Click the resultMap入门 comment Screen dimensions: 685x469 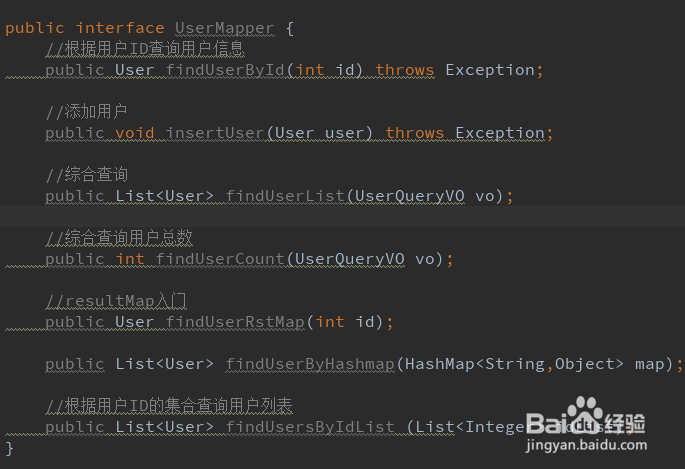pos(116,301)
